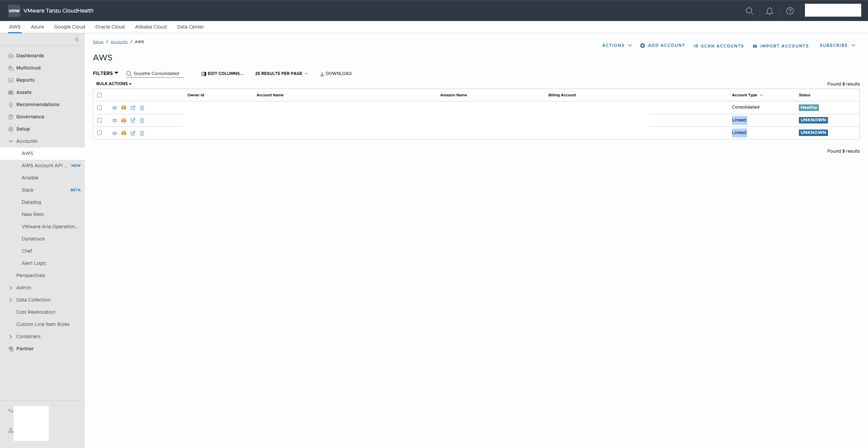The width and height of the screenshot is (868, 448).
Task: Click the orange cube icon in second row
Action: pos(124,120)
